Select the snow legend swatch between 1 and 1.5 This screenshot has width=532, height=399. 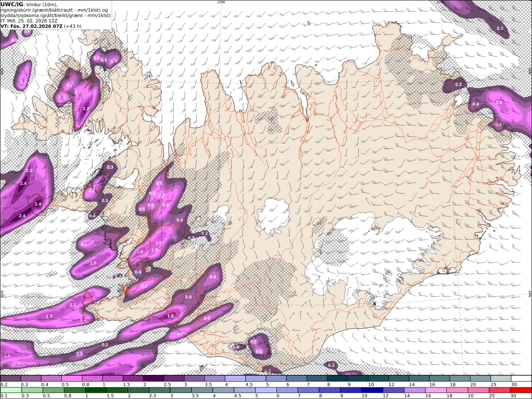pos(112,378)
